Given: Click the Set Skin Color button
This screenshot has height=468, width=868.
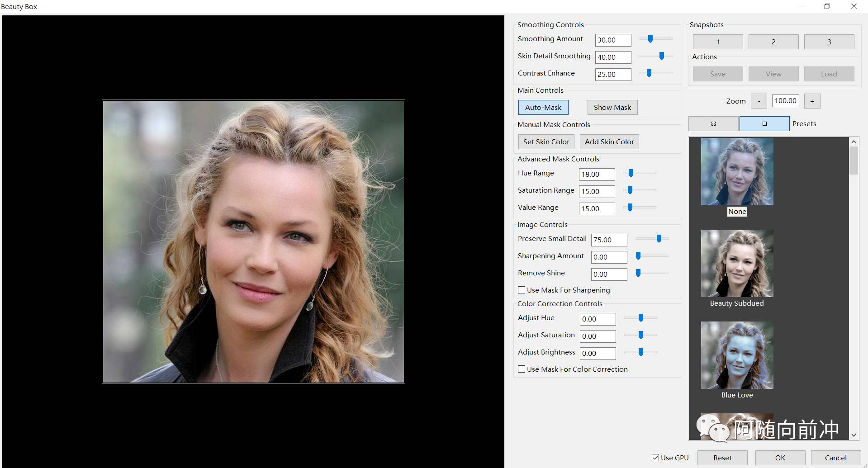Looking at the screenshot, I should point(546,142).
